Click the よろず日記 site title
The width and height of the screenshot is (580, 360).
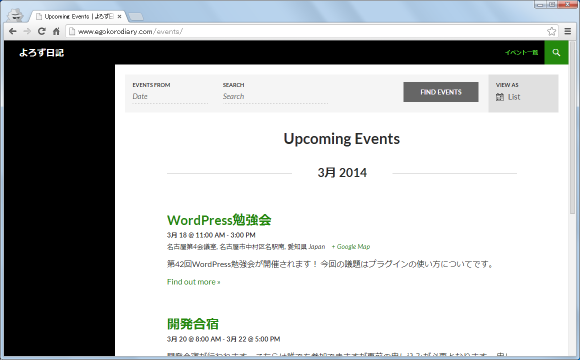41,53
